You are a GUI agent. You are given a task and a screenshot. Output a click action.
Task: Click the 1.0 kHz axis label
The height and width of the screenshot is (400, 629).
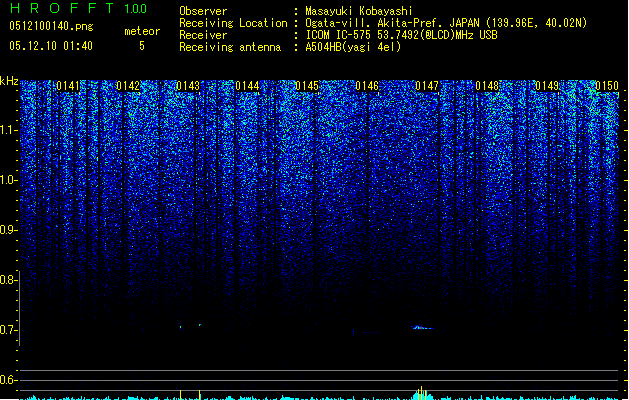pos(9,180)
